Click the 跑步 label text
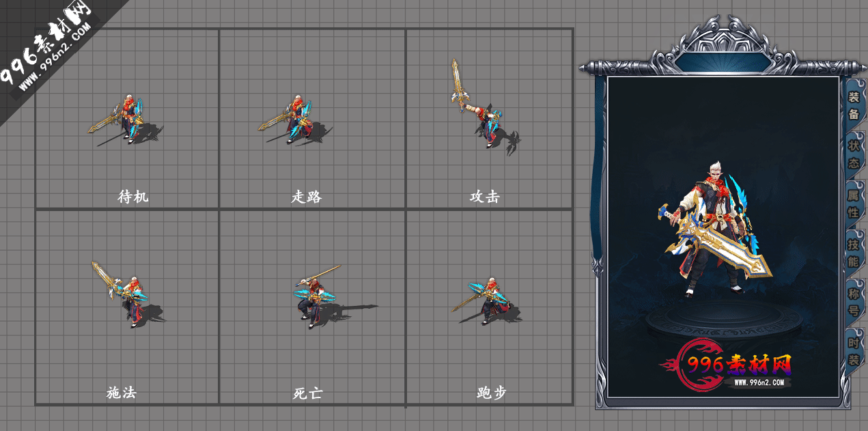Screen dimensions: 868x431 coord(492,393)
